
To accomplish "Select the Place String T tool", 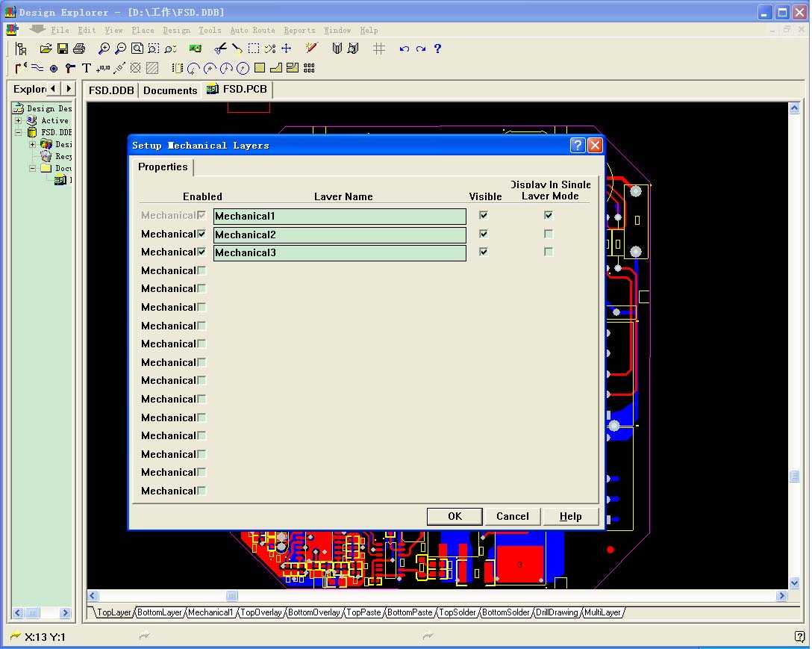I will pyautogui.click(x=87, y=68).
